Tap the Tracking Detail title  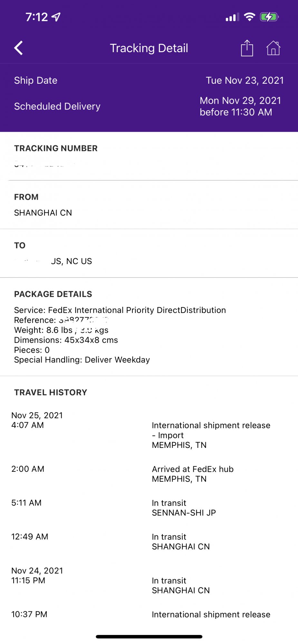coord(149,48)
